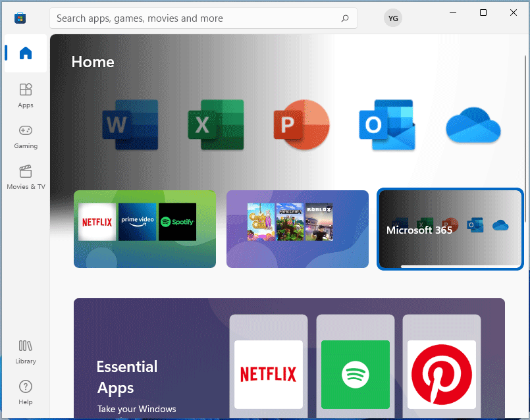Open the Movies & TV section
The image size is (530, 420).
pos(26,178)
